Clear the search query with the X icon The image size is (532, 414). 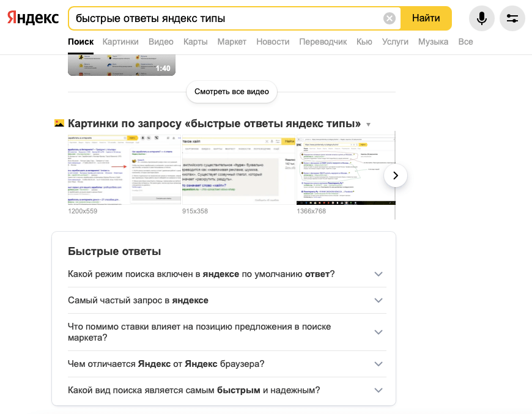click(390, 18)
